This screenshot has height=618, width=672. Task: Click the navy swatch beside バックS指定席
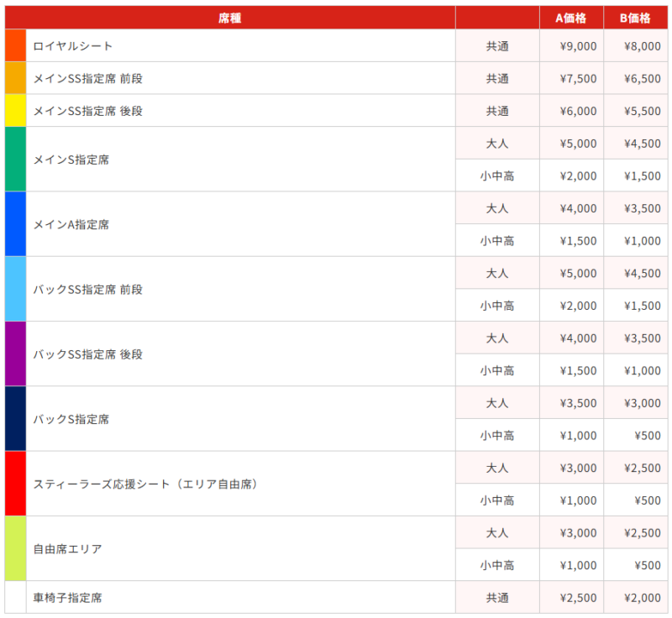(x=15, y=419)
